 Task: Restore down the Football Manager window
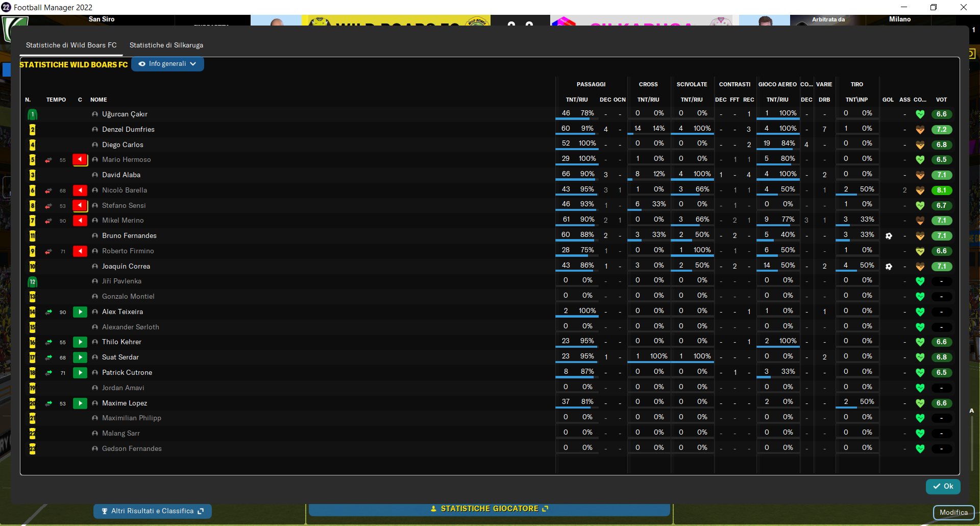coord(934,7)
